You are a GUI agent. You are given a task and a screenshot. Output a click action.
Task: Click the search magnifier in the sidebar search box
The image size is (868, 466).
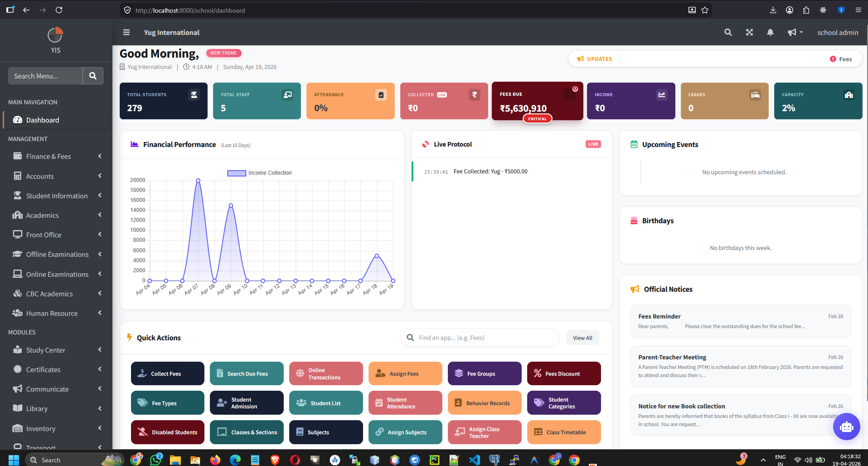click(x=93, y=76)
